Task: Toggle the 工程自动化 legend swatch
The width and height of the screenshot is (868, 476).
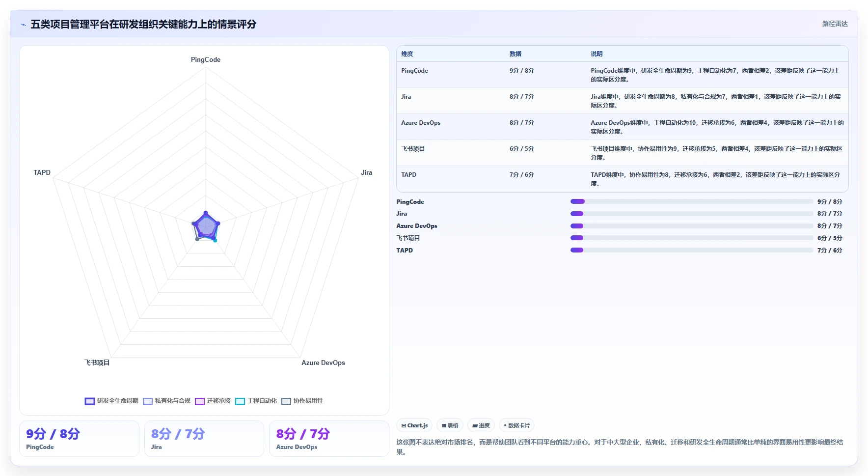Action: [240, 401]
